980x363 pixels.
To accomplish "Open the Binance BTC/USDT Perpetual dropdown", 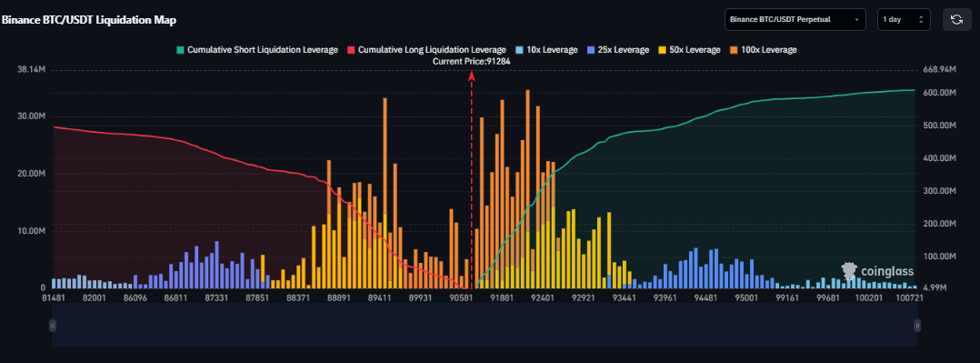I will [795, 19].
